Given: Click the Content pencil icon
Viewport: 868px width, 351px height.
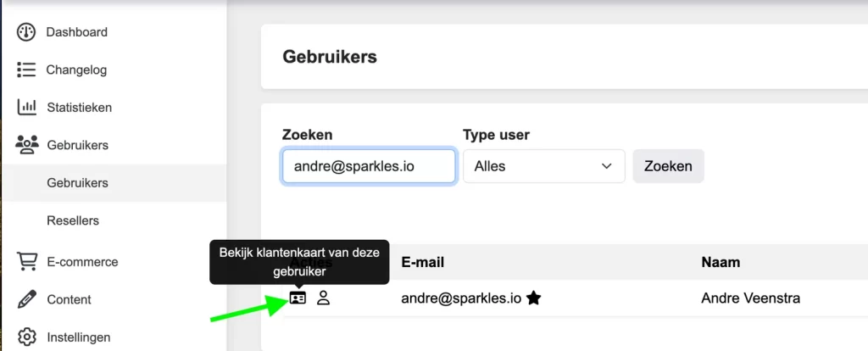Looking at the screenshot, I should coord(26,299).
